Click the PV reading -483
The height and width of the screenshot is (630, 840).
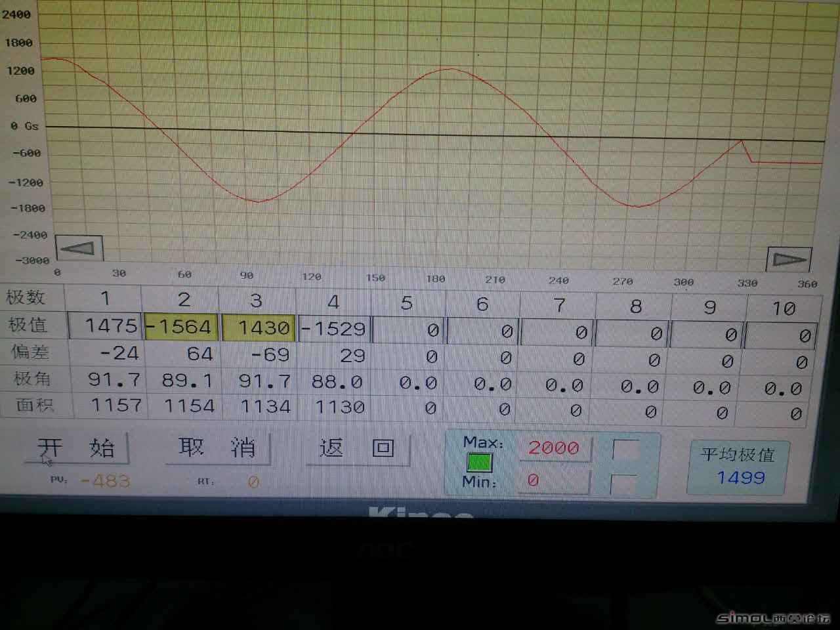pyautogui.click(x=106, y=481)
